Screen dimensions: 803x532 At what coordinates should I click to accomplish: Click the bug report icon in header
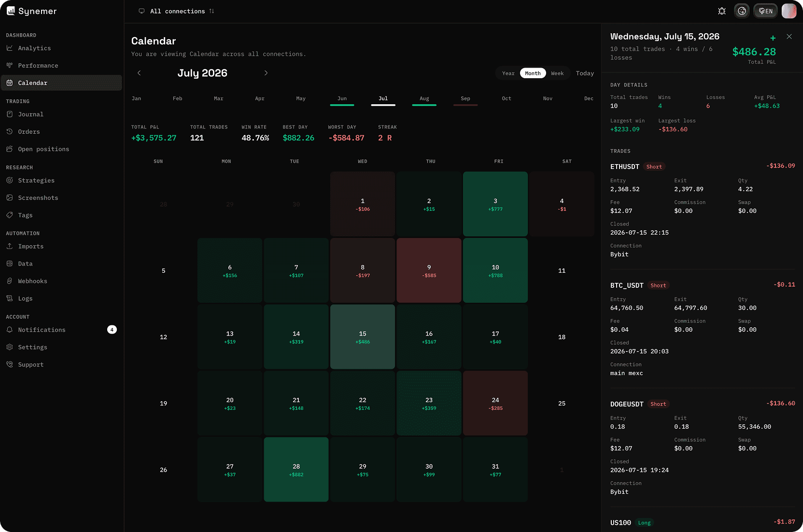(x=722, y=11)
